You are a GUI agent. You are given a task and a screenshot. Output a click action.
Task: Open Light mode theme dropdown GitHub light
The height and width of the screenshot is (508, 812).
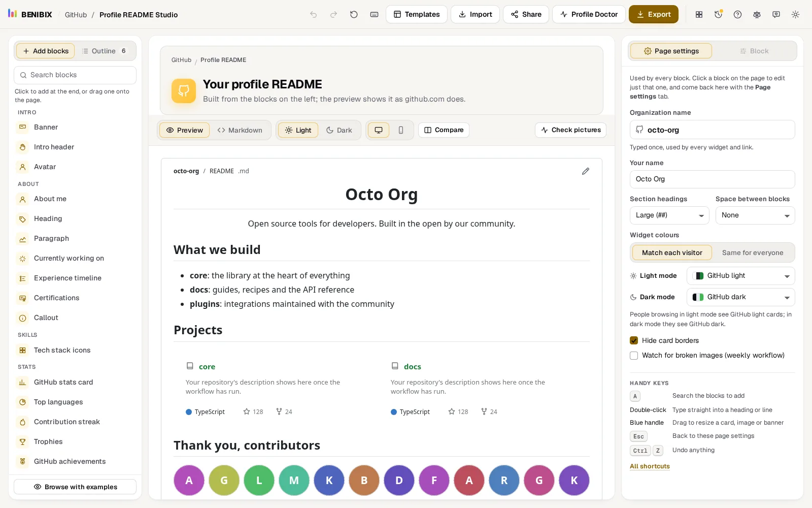coord(741,276)
